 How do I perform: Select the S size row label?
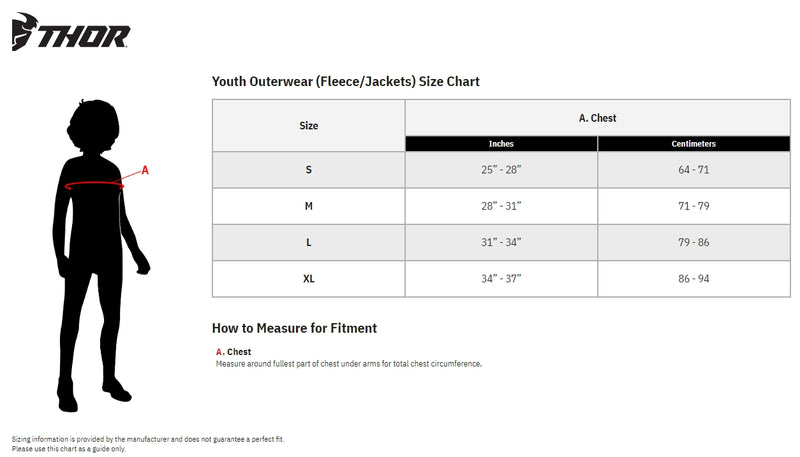[x=309, y=169]
